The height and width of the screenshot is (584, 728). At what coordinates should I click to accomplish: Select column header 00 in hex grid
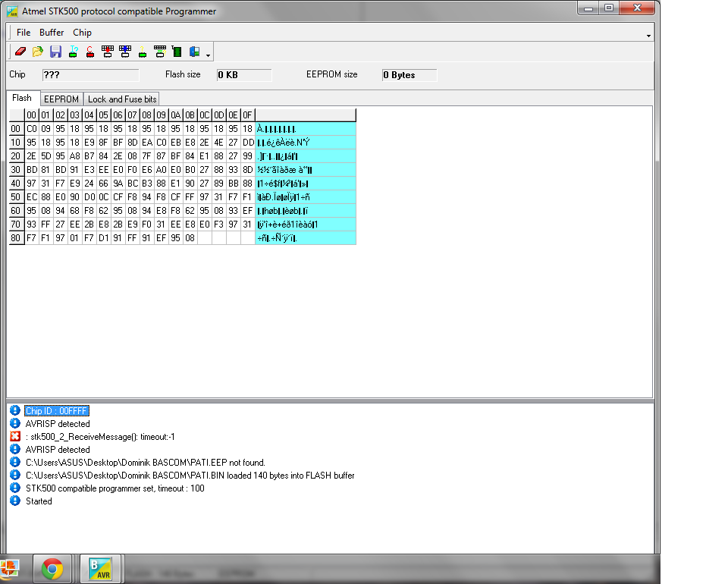pos(32,115)
